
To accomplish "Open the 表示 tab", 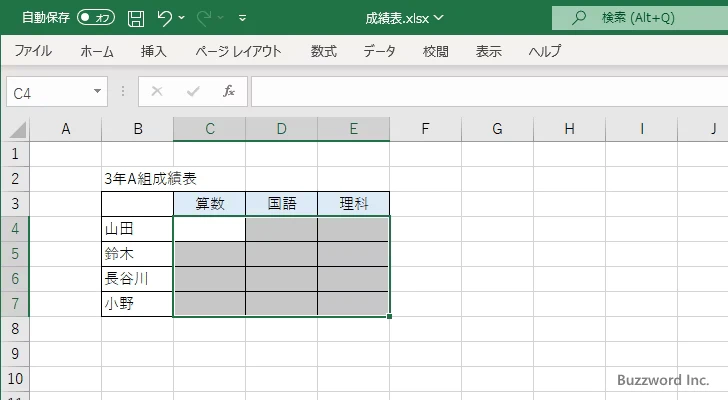I will tap(488, 51).
